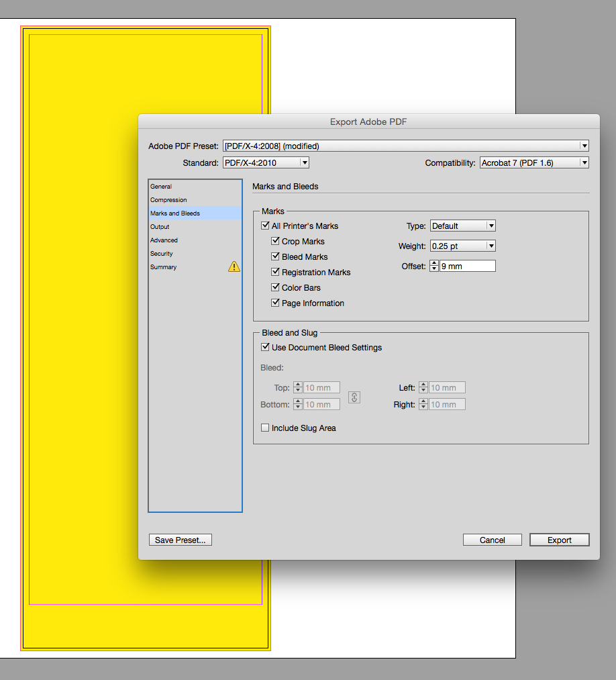Select Advanced in the settings list

point(195,240)
